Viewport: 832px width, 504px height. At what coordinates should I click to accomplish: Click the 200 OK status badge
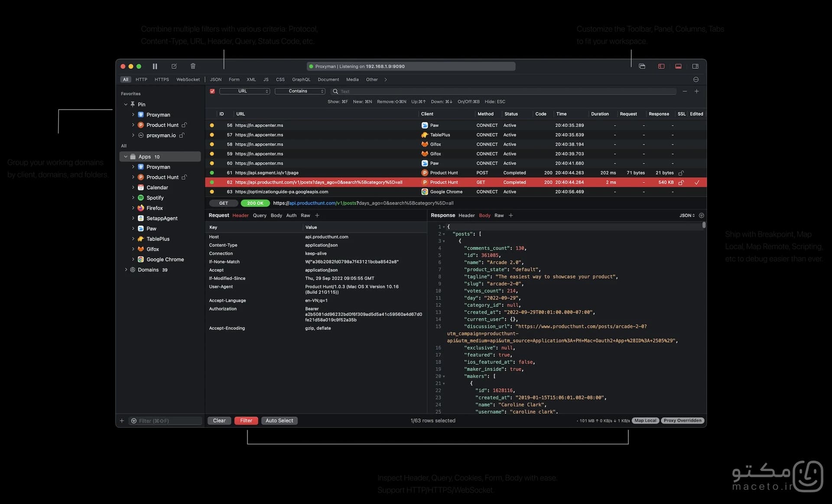point(255,203)
